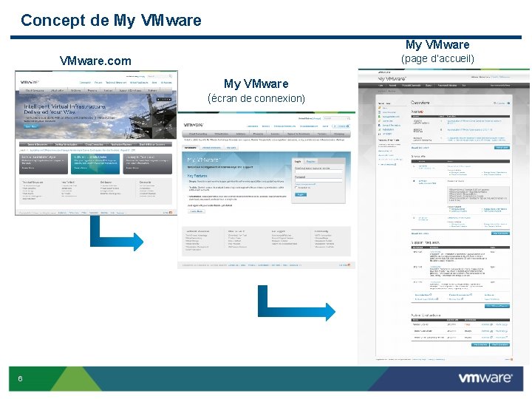Click the 'Support Requests' section heading
This screenshot has height=399, width=532.
click(426, 242)
